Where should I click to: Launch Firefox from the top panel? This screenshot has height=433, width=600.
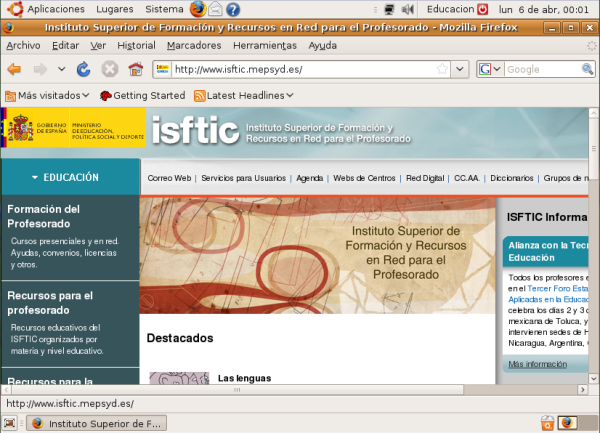click(197, 9)
